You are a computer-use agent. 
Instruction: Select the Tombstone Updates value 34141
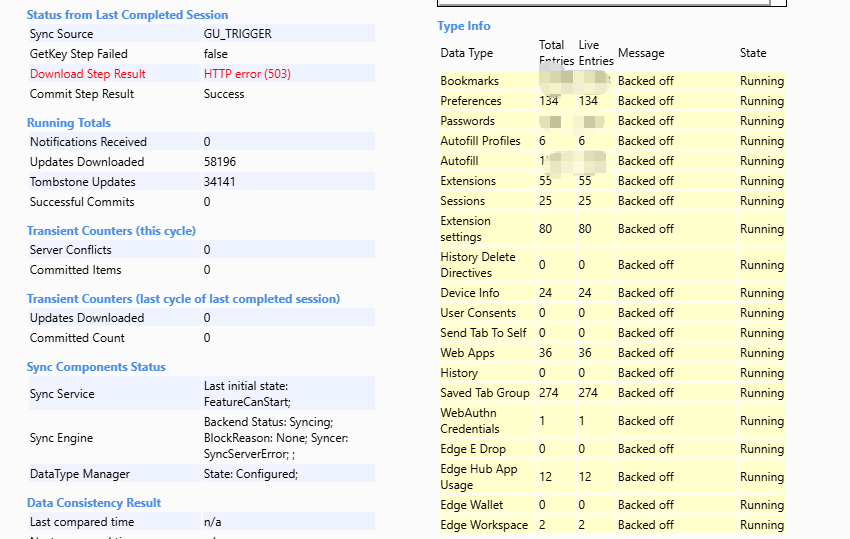point(220,182)
